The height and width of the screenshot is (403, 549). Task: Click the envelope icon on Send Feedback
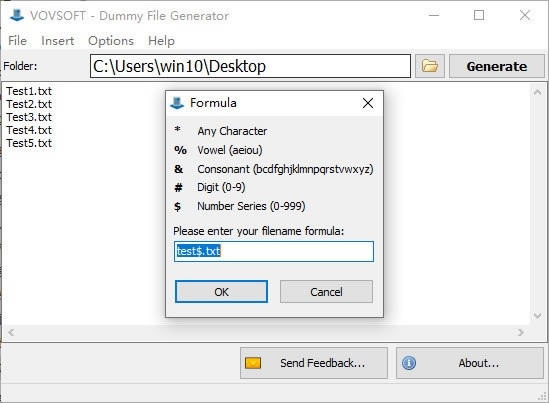pyautogui.click(x=253, y=363)
